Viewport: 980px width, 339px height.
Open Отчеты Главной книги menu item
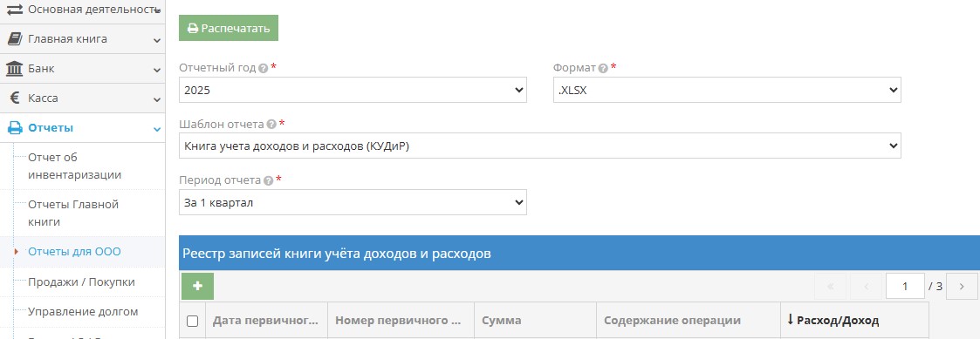pyautogui.click(x=73, y=213)
